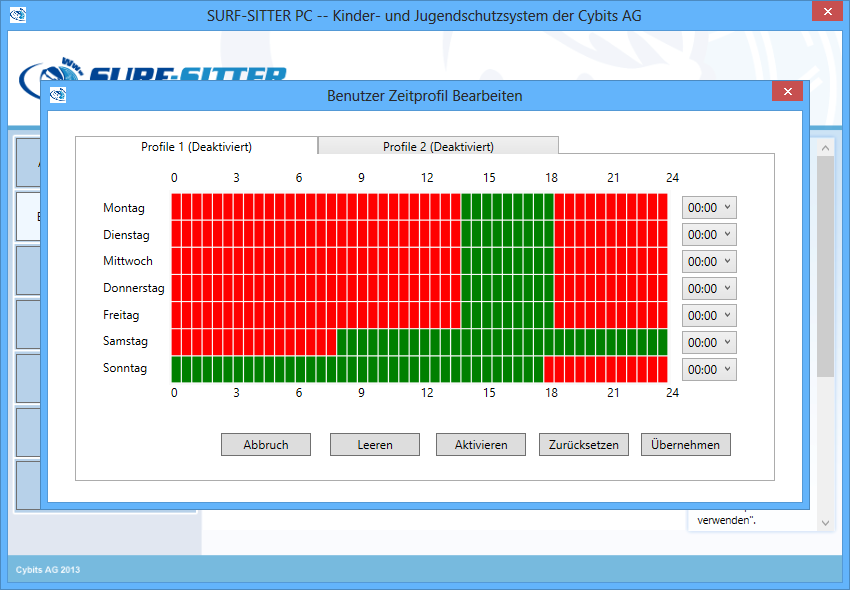Close the Benutzer Zeitprofil Bearbeiten dialog
The width and height of the screenshot is (850, 590).
[787, 92]
